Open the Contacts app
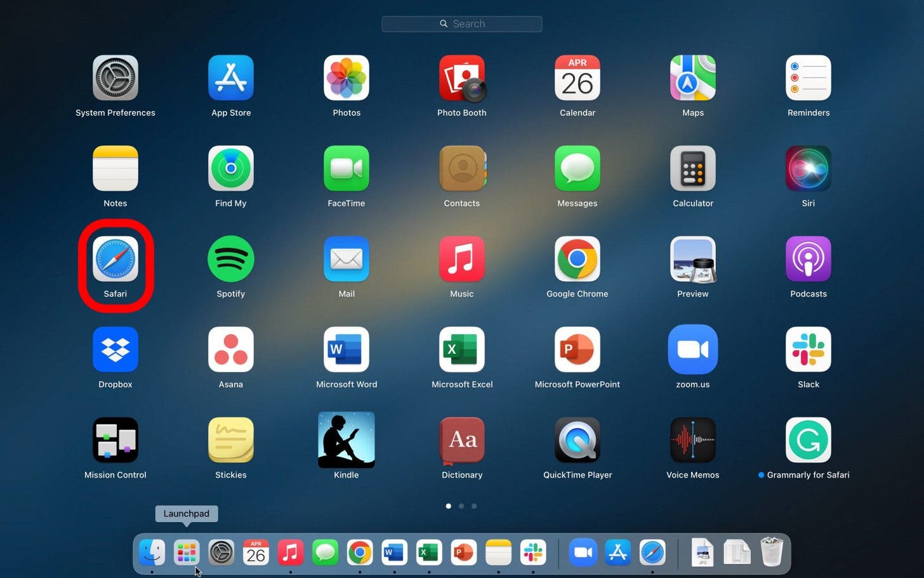Viewport: 924px width, 578px height. point(462,168)
